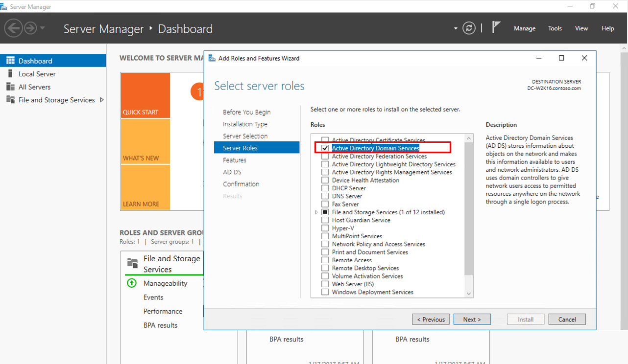The width and height of the screenshot is (628, 364).
Task: Expand File and Storage Services in roles list
Action: (x=316, y=212)
